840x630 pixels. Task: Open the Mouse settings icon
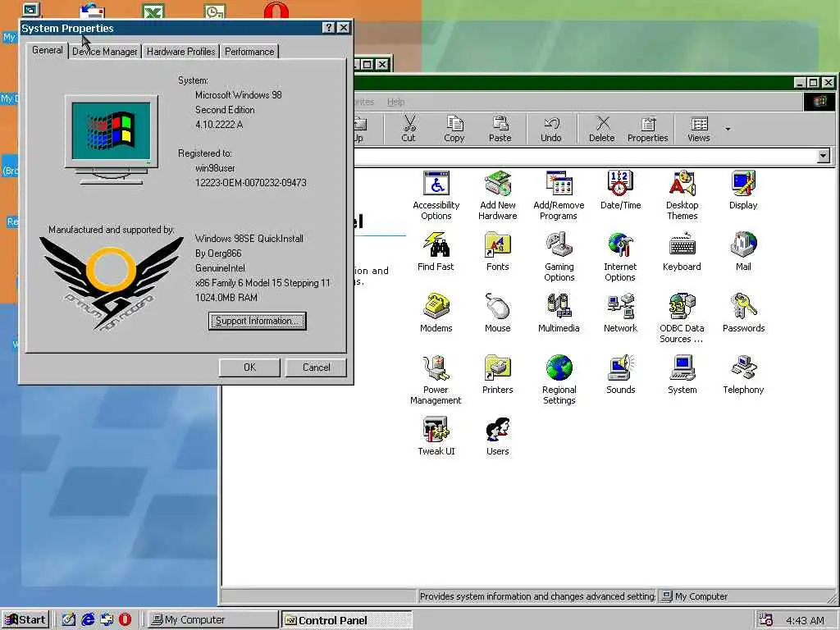[x=498, y=313]
